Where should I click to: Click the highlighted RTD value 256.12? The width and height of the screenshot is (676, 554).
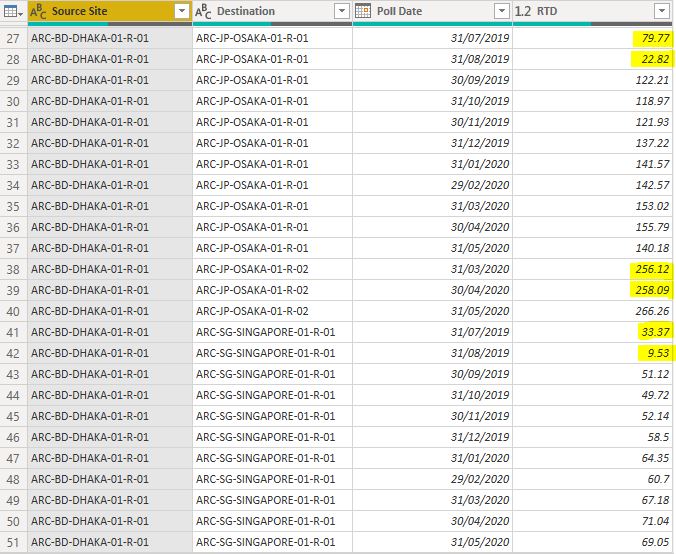(x=653, y=269)
